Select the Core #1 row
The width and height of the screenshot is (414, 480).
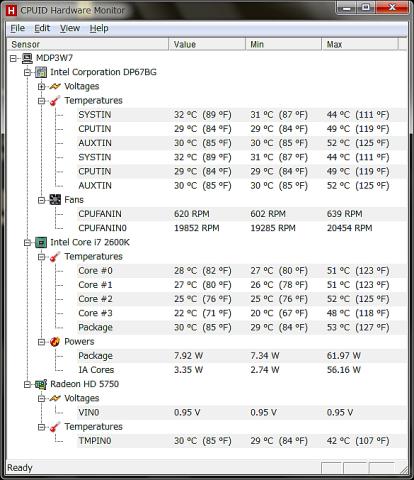241,285
